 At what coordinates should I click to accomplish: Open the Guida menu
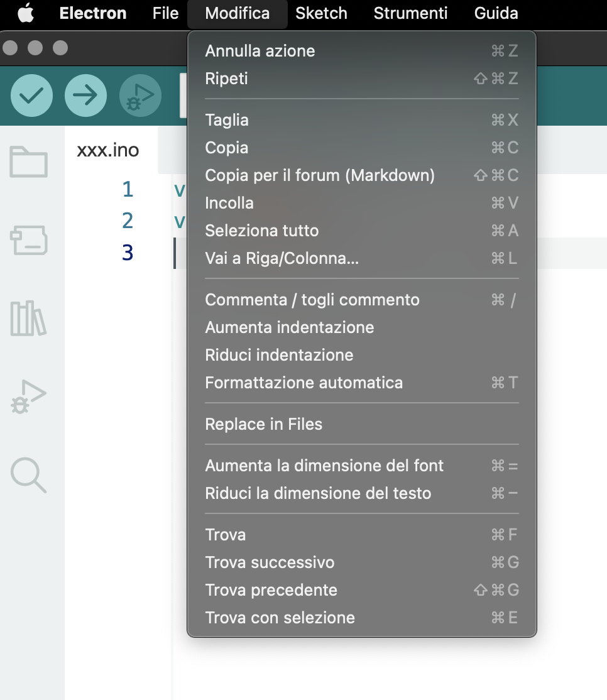[496, 13]
